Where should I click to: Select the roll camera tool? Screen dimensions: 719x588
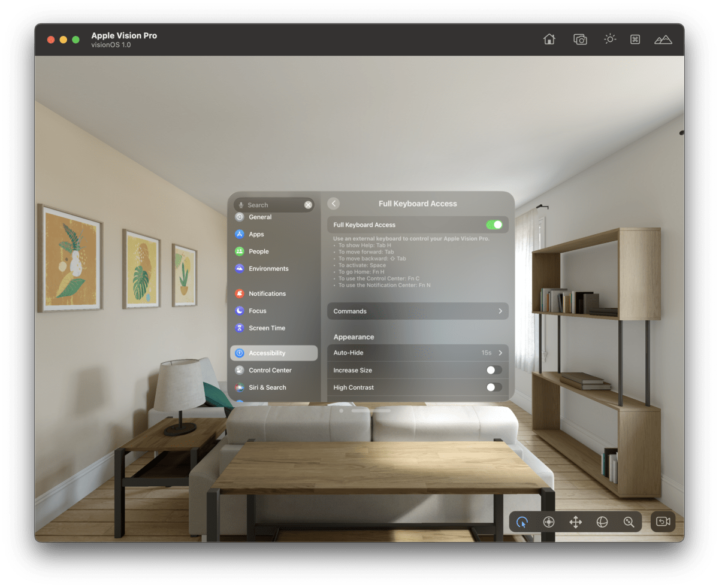(548, 522)
